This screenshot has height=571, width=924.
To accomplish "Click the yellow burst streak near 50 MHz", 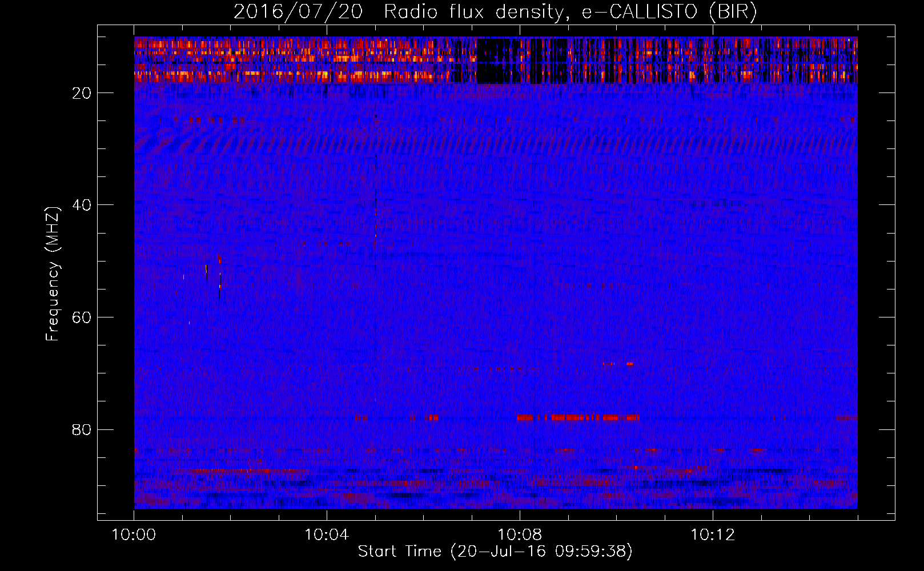I will pos(206,271).
